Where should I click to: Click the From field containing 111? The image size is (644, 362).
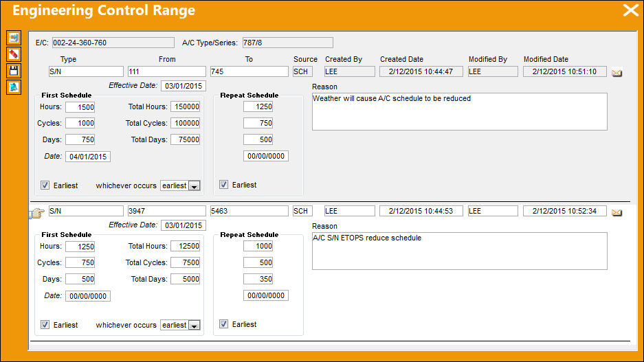167,71
